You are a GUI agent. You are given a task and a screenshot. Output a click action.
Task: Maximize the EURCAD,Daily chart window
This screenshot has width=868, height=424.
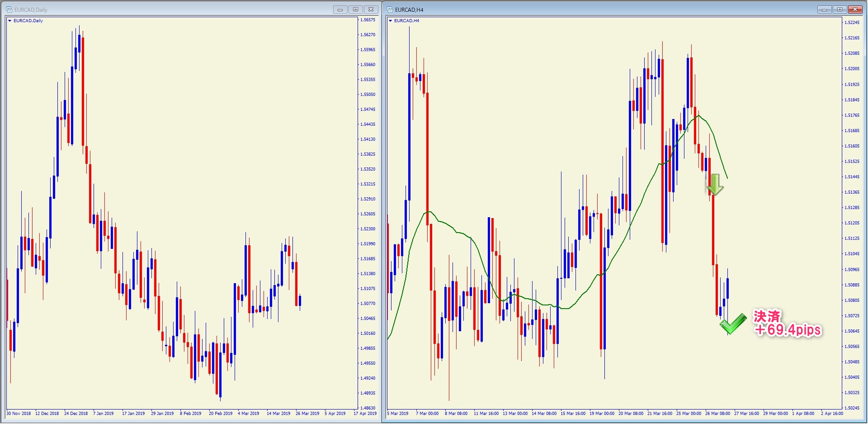tap(355, 10)
